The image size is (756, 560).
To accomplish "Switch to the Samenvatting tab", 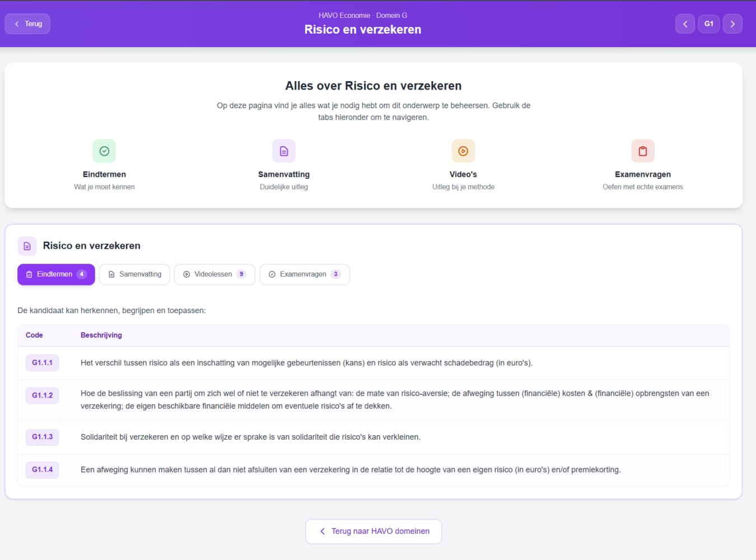I will click(134, 274).
